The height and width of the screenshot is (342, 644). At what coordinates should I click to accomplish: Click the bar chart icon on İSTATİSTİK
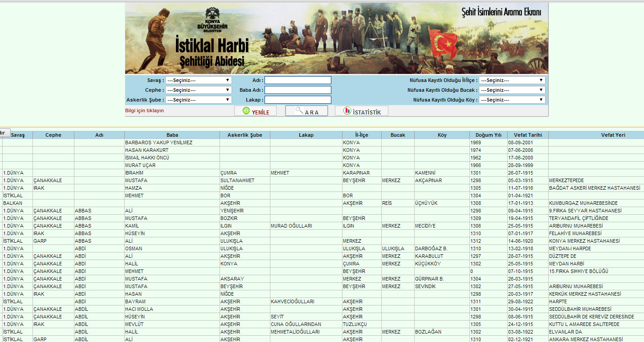point(347,111)
